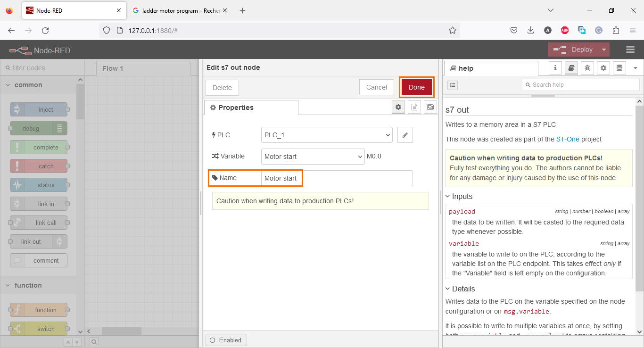The height and width of the screenshot is (348, 644).
Task: Open the context data sidebar panel
Action: [x=619, y=68]
